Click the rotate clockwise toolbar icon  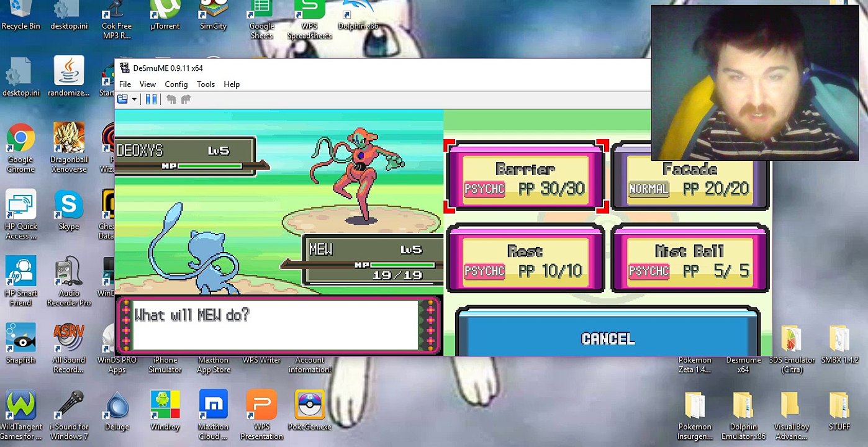tap(186, 99)
